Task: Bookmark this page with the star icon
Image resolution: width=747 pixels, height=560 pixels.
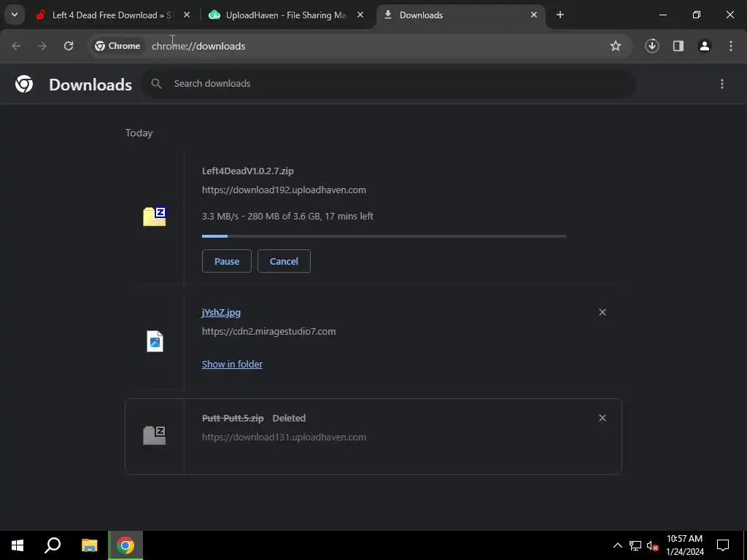Action: (x=616, y=46)
